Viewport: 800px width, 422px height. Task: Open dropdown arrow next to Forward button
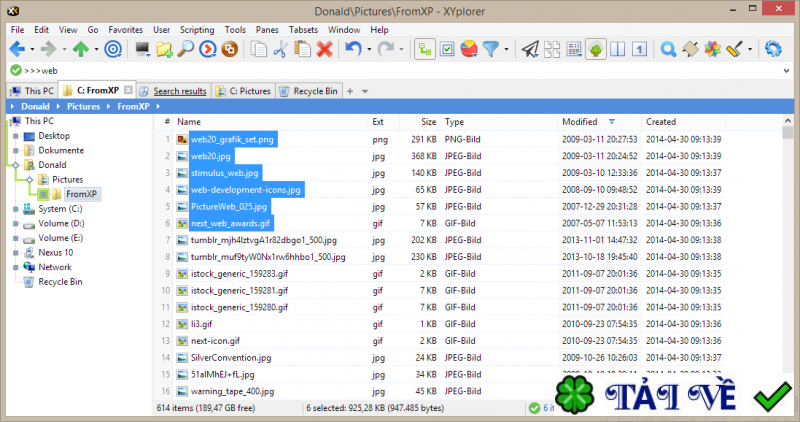(64, 49)
